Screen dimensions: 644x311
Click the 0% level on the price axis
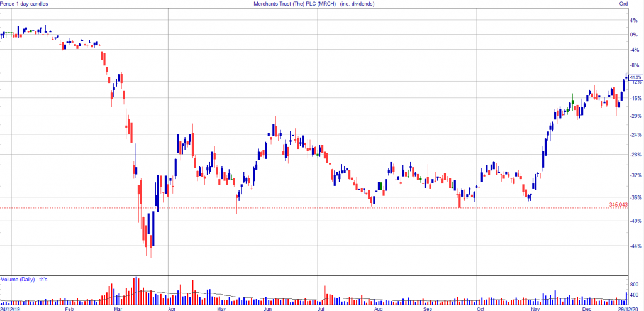(633, 35)
